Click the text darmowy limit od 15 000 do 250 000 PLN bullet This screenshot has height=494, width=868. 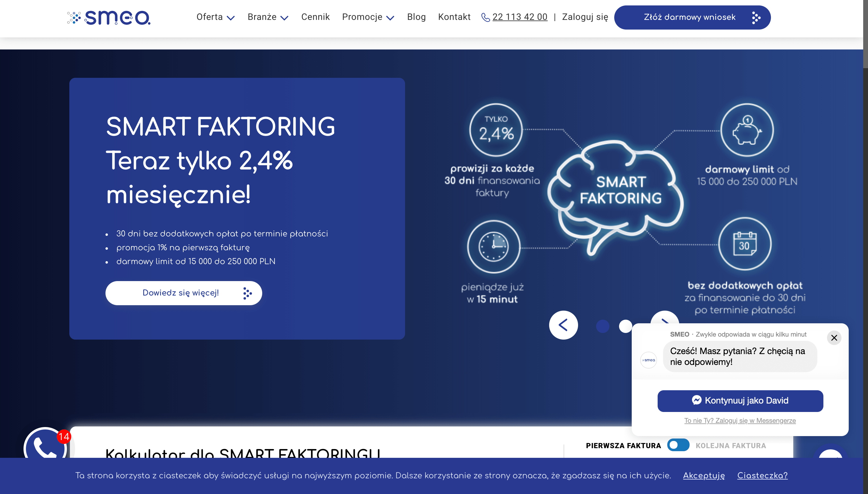click(196, 261)
